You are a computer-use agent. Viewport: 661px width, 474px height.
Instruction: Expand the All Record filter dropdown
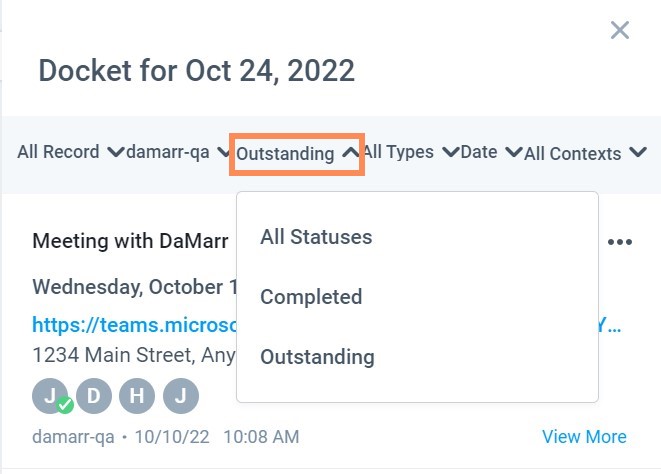70,152
